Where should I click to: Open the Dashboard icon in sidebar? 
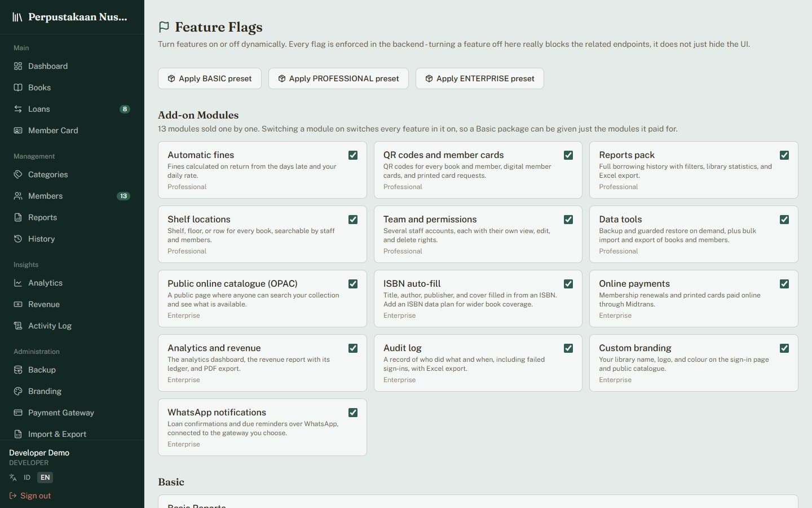18,66
